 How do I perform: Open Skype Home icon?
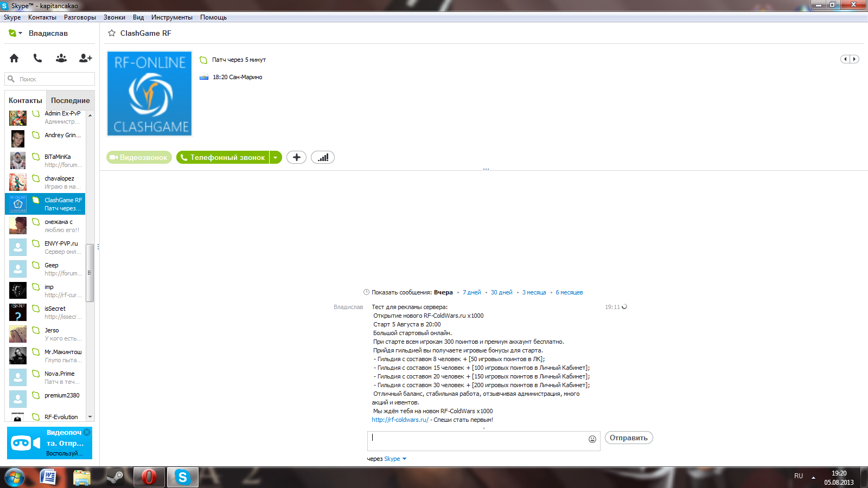click(x=14, y=58)
